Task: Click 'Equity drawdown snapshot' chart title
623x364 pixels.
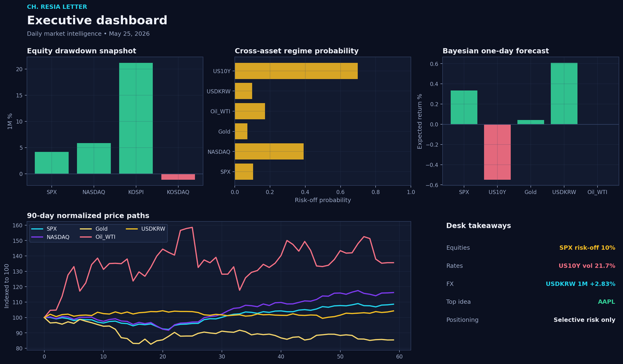Action: [82, 51]
